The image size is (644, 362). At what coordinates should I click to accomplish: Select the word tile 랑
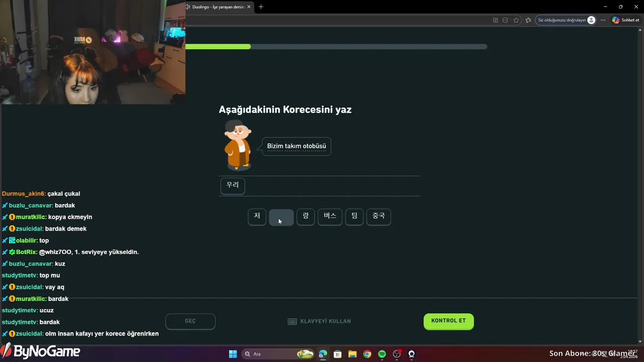click(305, 217)
